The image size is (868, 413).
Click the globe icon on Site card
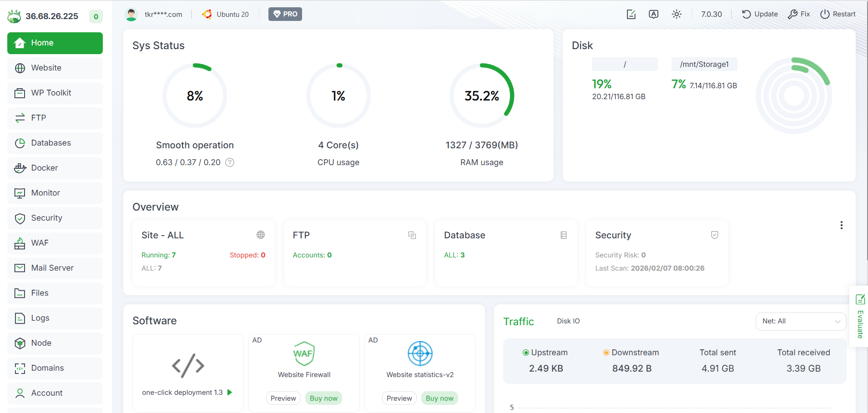pos(261,235)
